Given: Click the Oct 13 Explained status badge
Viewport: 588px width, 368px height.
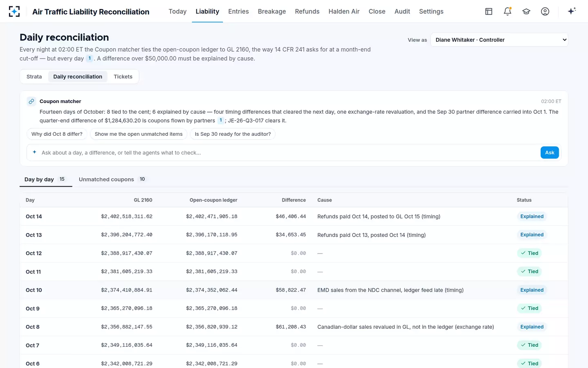Looking at the screenshot, I should pos(532,235).
